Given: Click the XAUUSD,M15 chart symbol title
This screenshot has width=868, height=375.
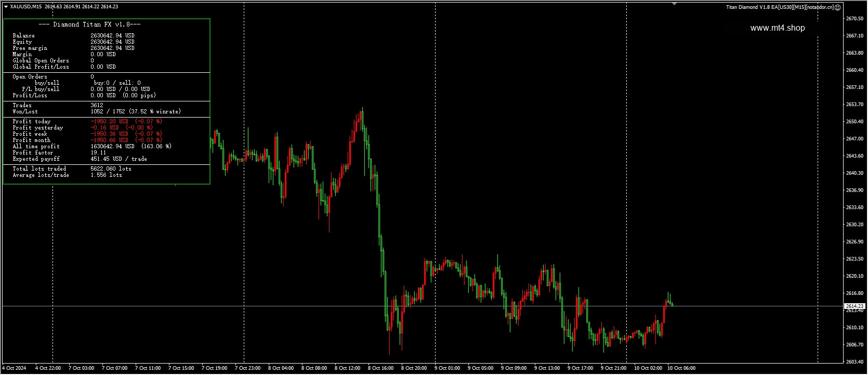Looking at the screenshot, I should pyautogui.click(x=26, y=7).
